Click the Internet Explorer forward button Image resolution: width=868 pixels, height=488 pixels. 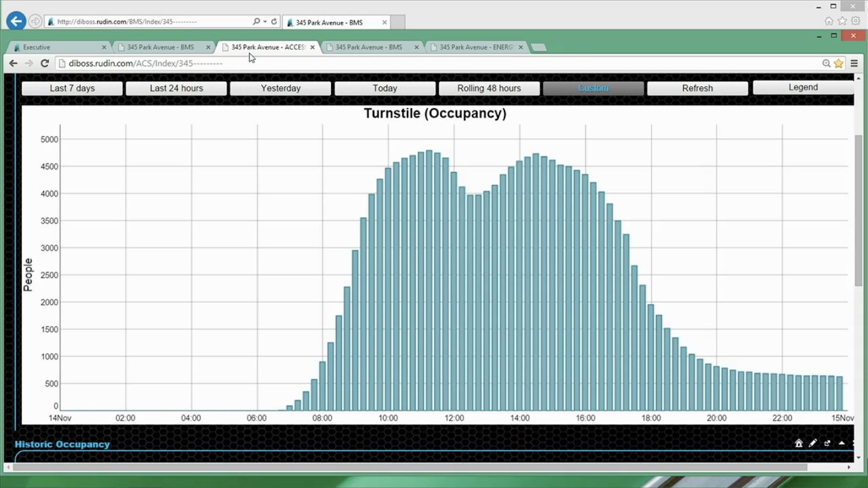point(35,22)
